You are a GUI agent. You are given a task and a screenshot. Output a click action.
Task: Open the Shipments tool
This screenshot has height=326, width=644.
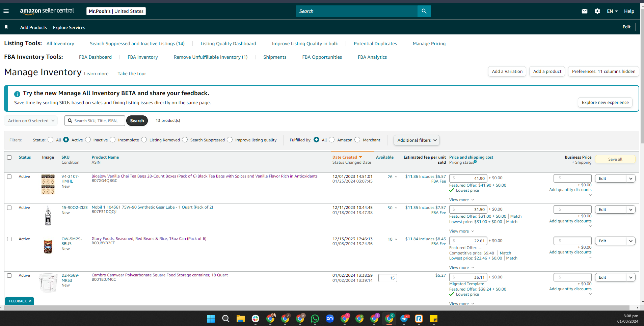click(x=275, y=57)
